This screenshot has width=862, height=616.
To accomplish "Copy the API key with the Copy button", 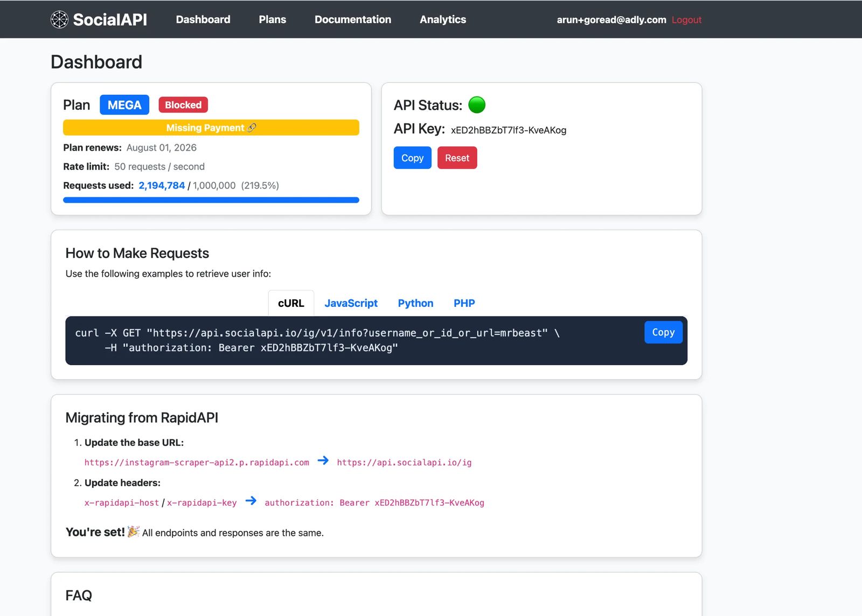I will (x=412, y=158).
